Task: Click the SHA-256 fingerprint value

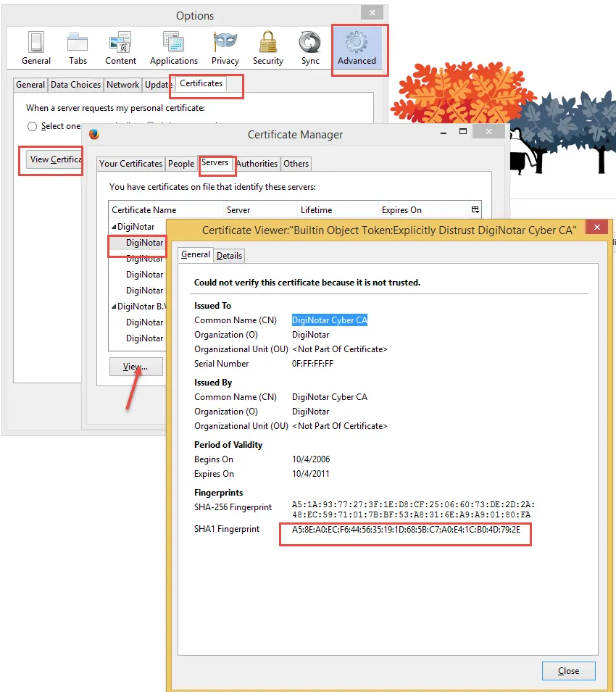Action: [x=413, y=509]
